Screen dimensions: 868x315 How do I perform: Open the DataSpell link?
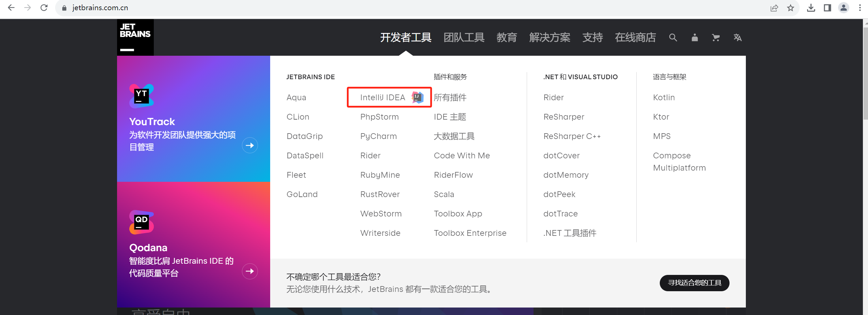(305, 156)
